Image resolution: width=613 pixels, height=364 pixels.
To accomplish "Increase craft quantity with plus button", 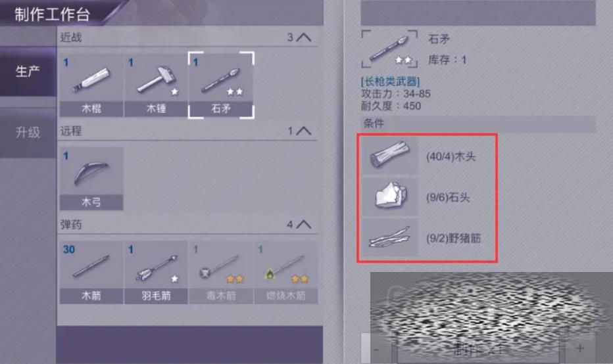I will 579,348.
